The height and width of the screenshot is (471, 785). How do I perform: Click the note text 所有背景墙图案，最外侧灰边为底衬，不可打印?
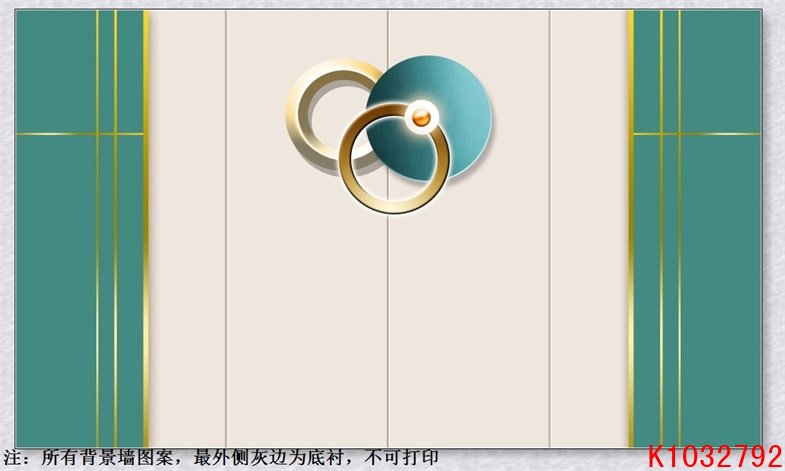click(x=240, y=457)
